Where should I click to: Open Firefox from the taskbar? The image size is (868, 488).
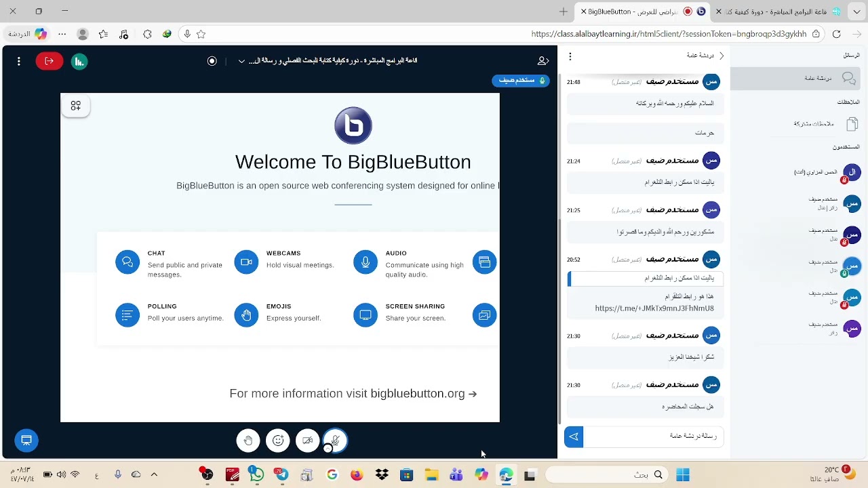[x=357, y=475]
